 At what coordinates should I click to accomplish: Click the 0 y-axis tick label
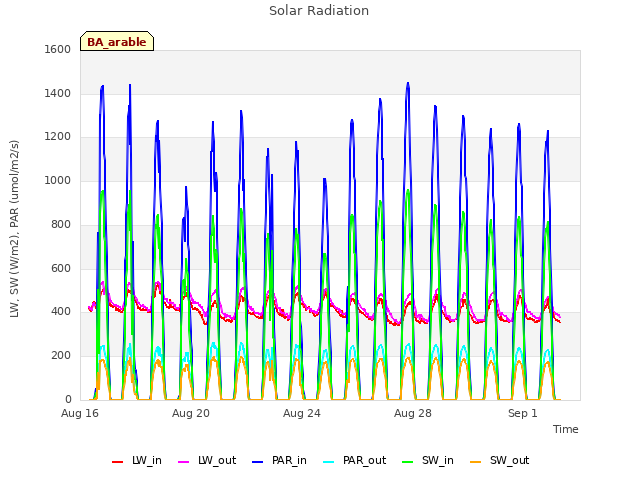[x=68, y=399]
